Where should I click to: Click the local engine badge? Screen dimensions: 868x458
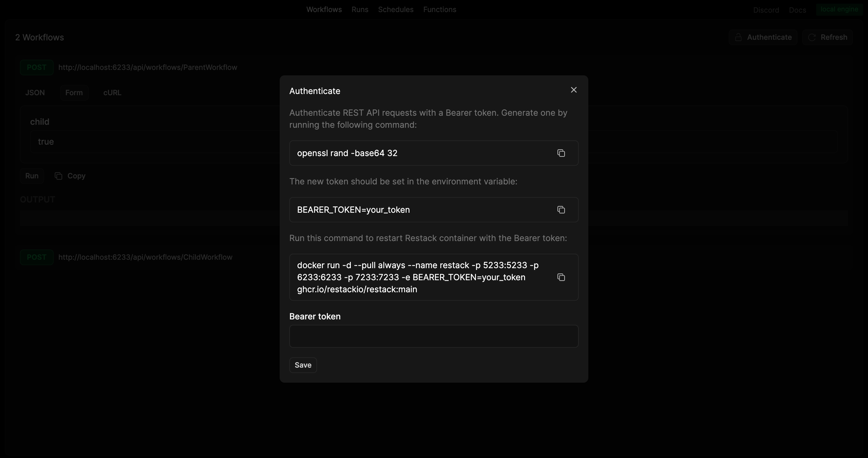tap(839, 9)
